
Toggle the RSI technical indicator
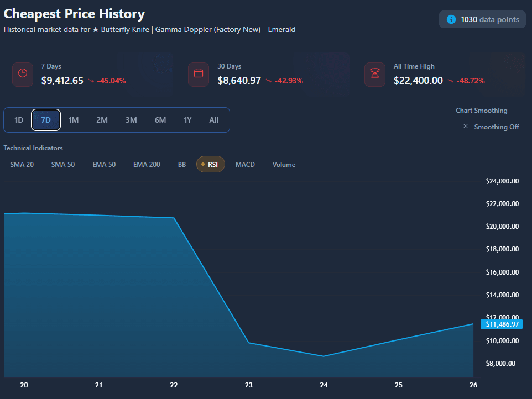211,164
